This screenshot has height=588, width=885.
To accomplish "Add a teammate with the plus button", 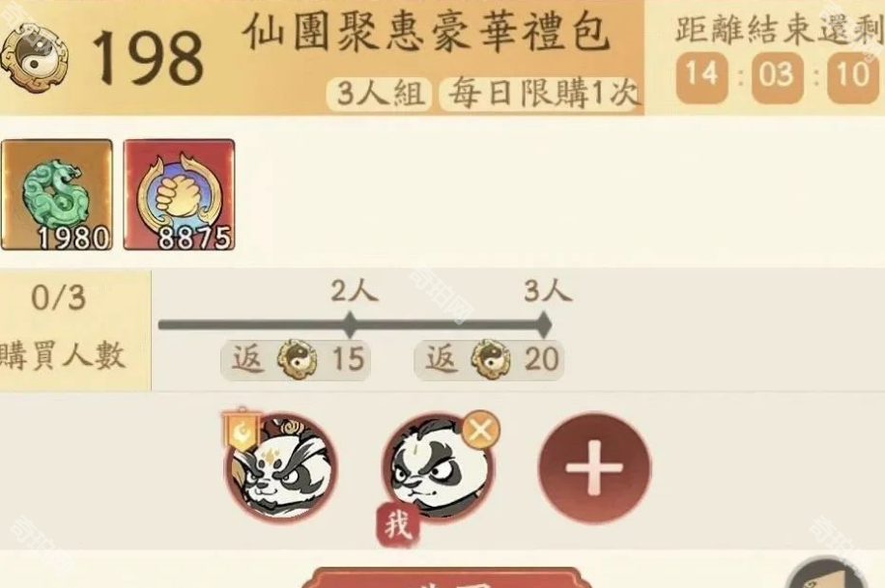I will tap(594, 468).
